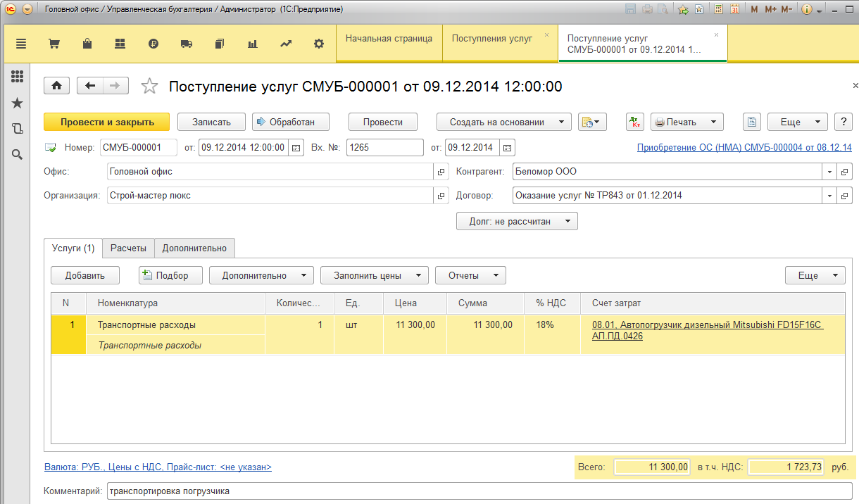The width and height of the screenshot is (859, 504).
Task: Click Записать button
Action: (211, 122)
